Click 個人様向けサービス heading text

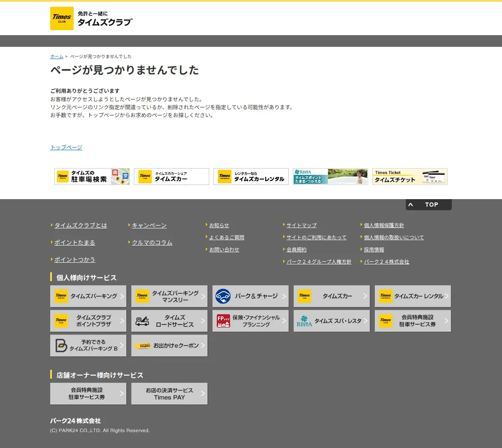click(x=86, y=278)
